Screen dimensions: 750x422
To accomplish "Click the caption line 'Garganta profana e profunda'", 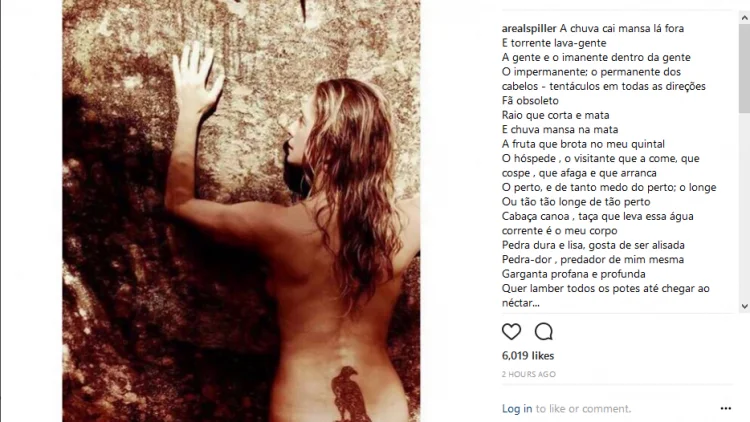I will coord(574,274).
